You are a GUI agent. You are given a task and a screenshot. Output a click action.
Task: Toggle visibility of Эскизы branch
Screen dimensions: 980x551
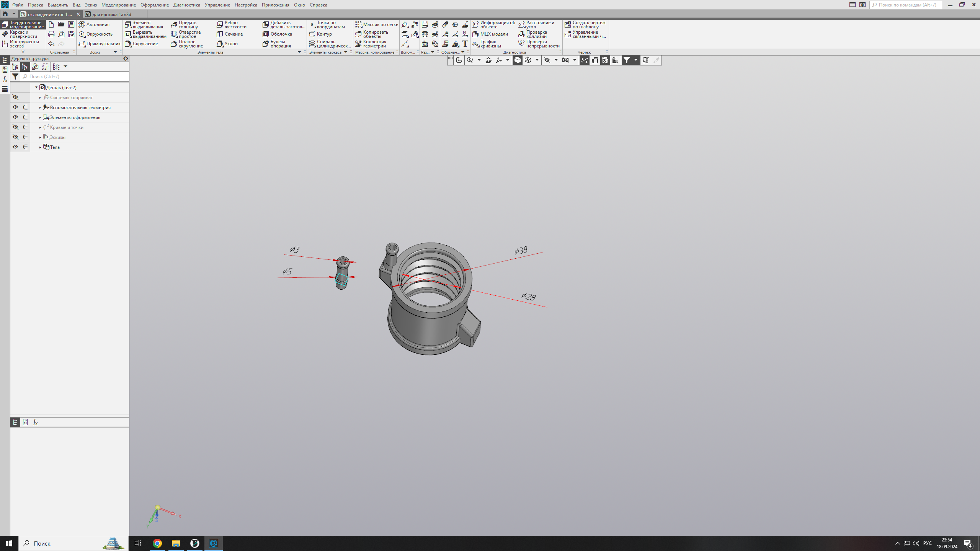pyautogui.click(x=15, y=137)
